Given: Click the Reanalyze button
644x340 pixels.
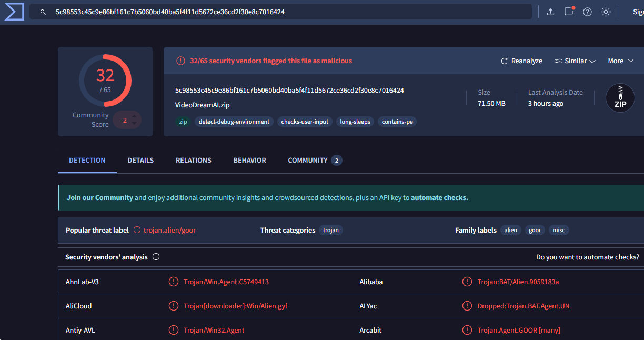Looking at the screenshot, I should click(521, 61).
